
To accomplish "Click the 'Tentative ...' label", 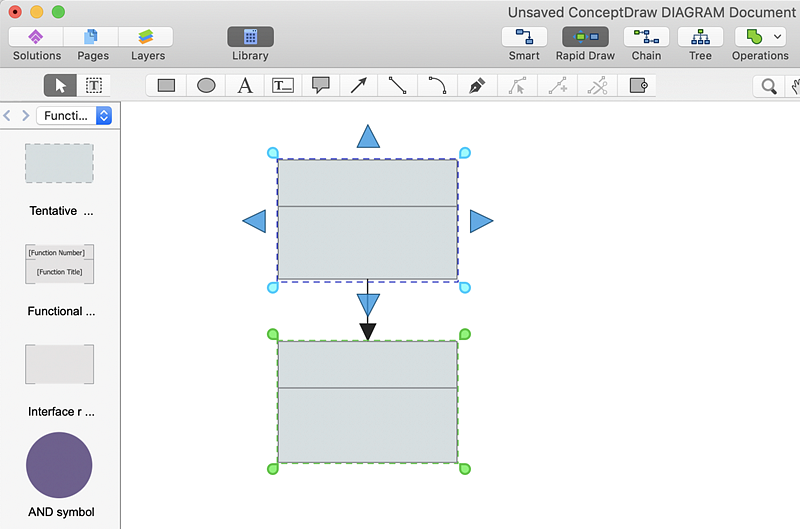I will 61,211.
